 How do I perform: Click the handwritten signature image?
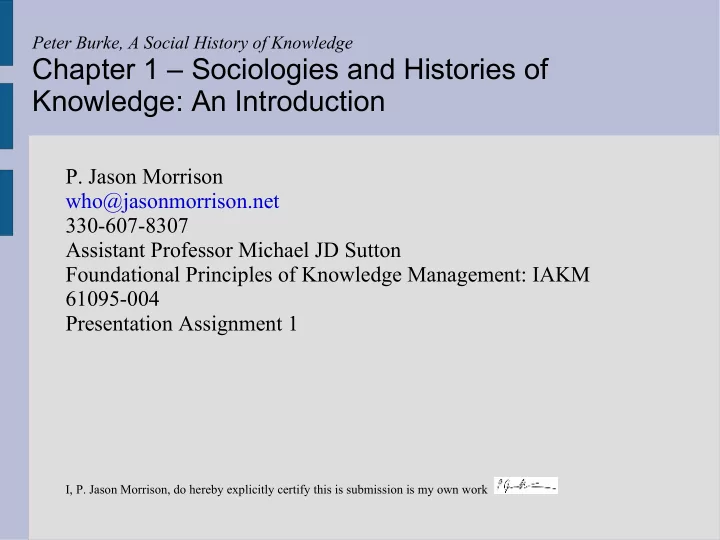(x=526, y=486)
